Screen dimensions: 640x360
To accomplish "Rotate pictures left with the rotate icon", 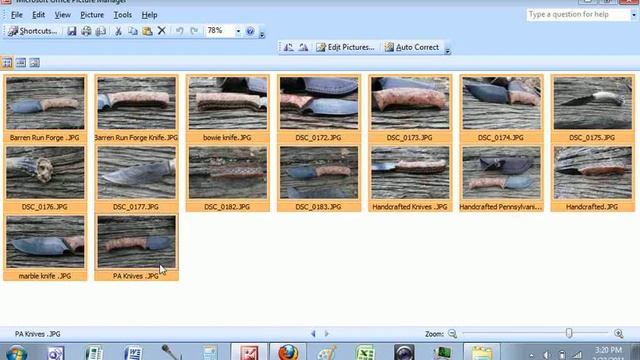I will click(288, 47).
